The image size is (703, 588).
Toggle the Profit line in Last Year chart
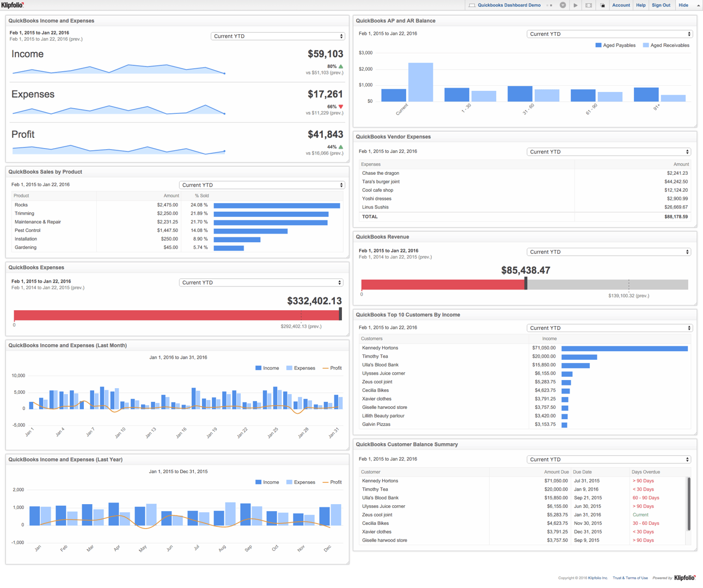click(334, 482)
